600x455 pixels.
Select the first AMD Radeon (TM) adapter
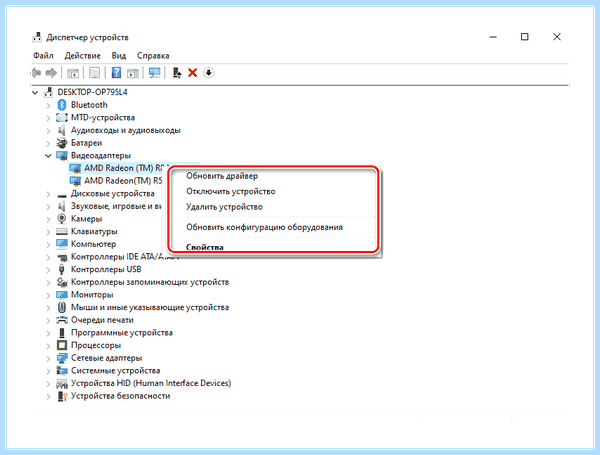click(x=124, y=168)
